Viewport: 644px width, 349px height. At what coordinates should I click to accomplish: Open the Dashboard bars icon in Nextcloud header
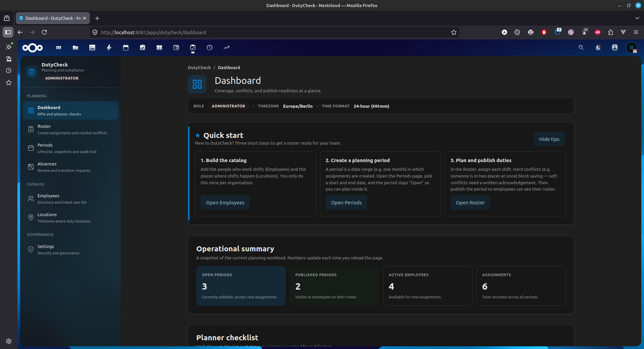click(x=59, y=48)
